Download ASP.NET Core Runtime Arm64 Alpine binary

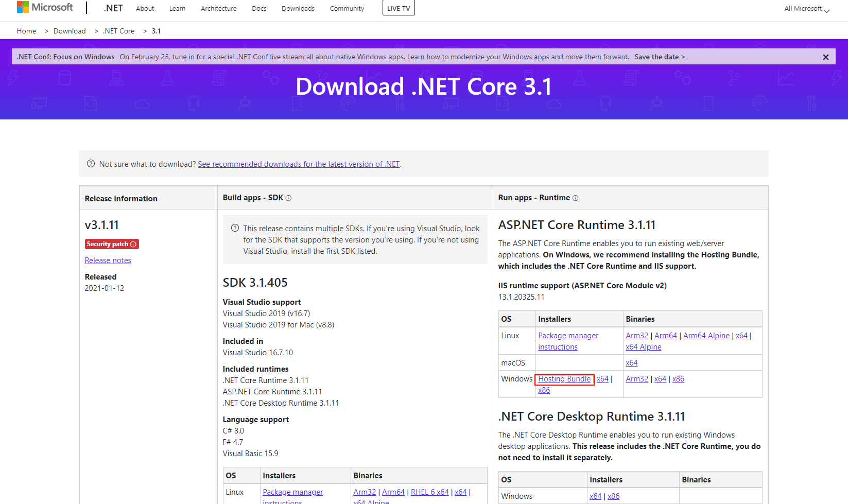click(706, 336)
